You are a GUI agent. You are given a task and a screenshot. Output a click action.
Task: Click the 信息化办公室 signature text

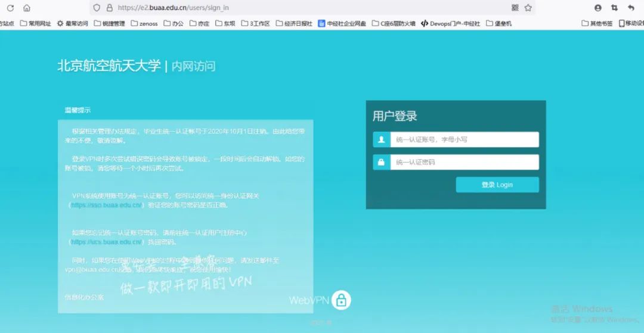click(84, 297)
